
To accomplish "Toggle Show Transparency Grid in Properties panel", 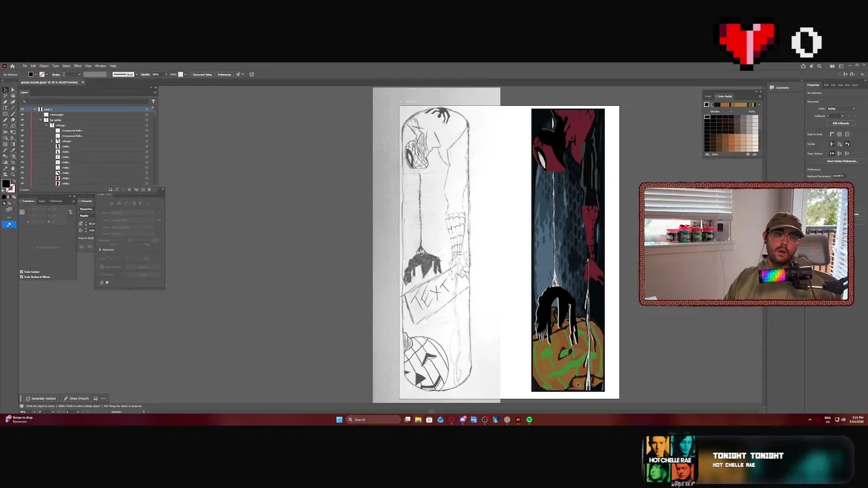I will point(847,134).
